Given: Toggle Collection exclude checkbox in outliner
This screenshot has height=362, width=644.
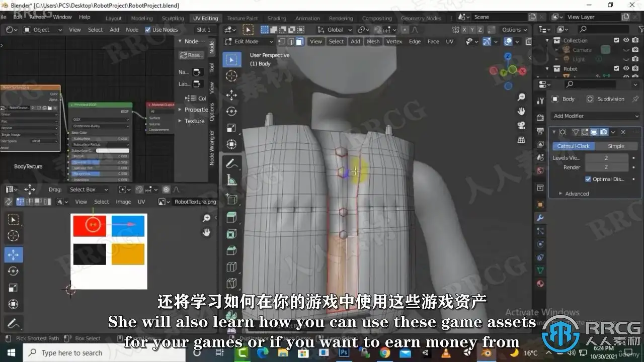Looking at the screenshot, I should point(616,40).
